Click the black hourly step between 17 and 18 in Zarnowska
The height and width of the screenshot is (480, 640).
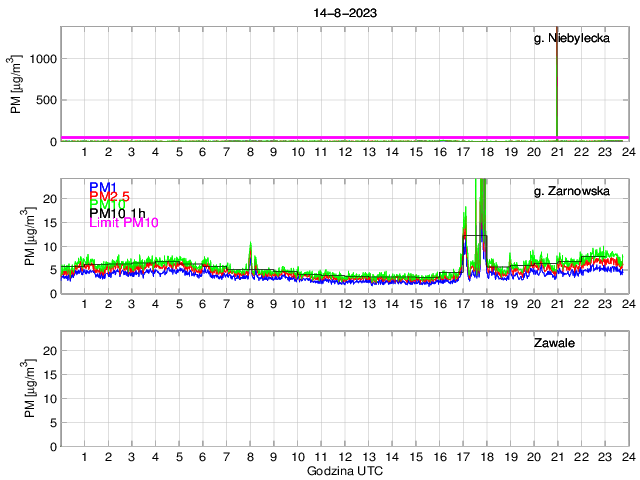click(474, 235)
